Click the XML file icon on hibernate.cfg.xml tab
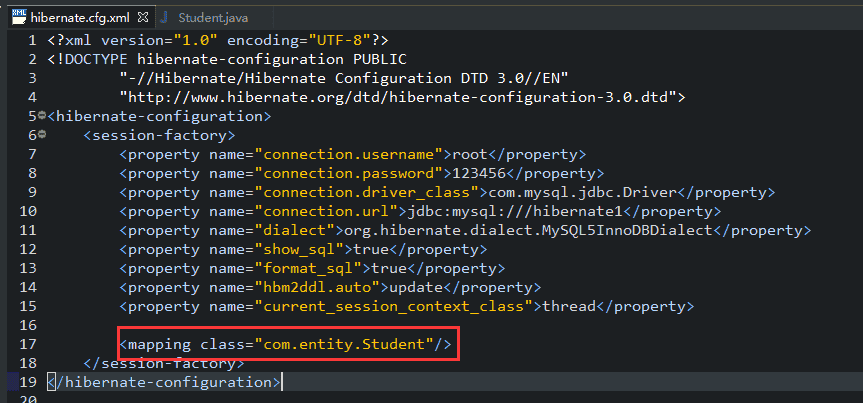The height and width of the screenshot is (403, 863). coord(18,18)
